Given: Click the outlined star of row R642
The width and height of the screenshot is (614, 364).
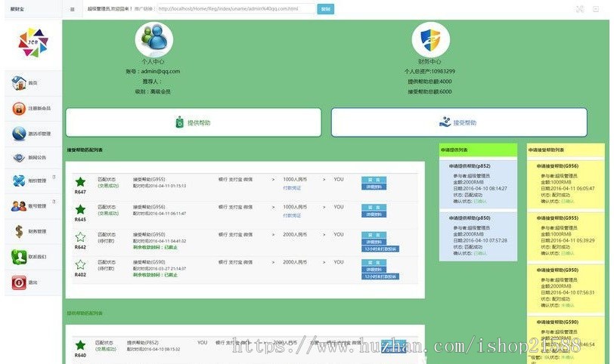Looking at the screenshot, I should (x=80, y=237).
